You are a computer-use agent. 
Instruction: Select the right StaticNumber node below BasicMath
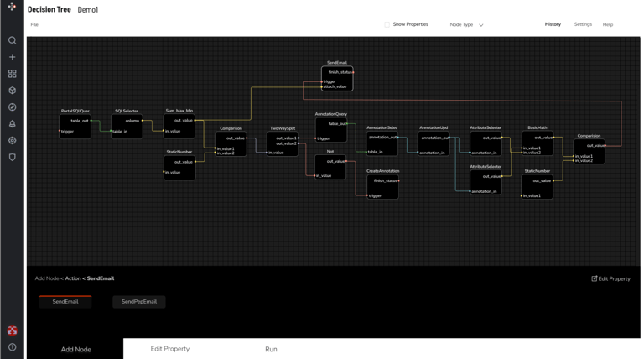pyautogui.click(x=538, y=186)
